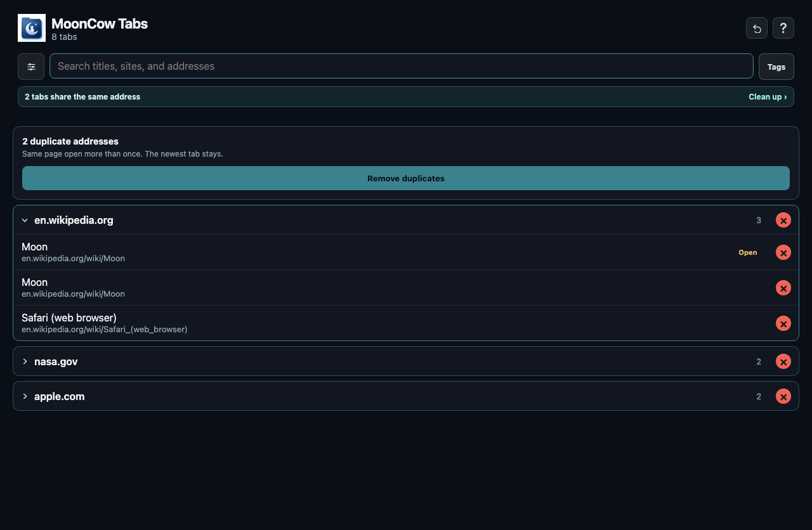
Task: Click the Tags button
Action: point(776,67)
